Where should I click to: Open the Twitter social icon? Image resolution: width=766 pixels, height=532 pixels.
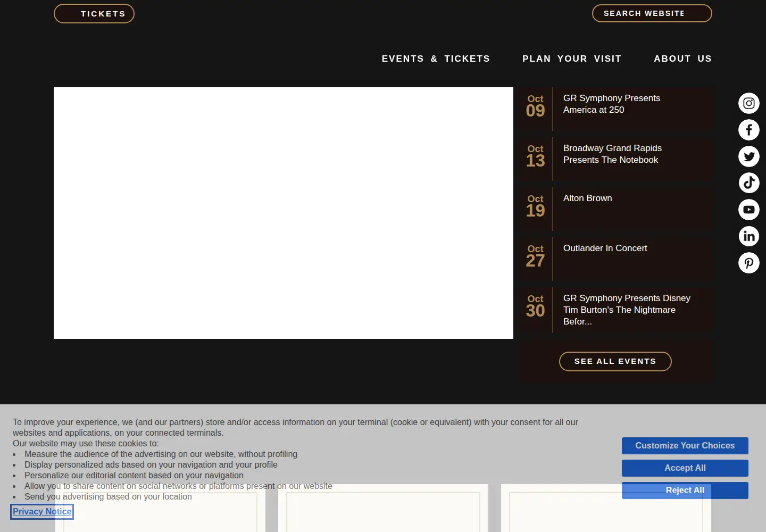tap(749, 156)
